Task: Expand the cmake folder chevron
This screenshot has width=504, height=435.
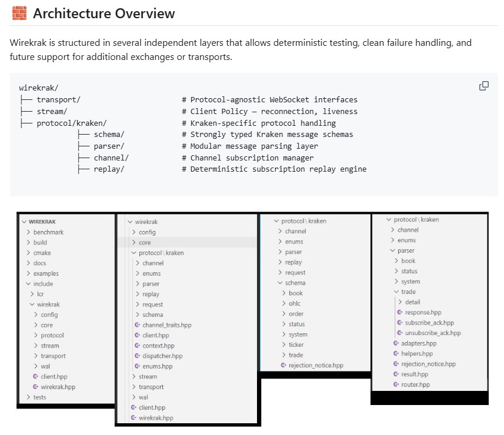Action: point(28,253)
